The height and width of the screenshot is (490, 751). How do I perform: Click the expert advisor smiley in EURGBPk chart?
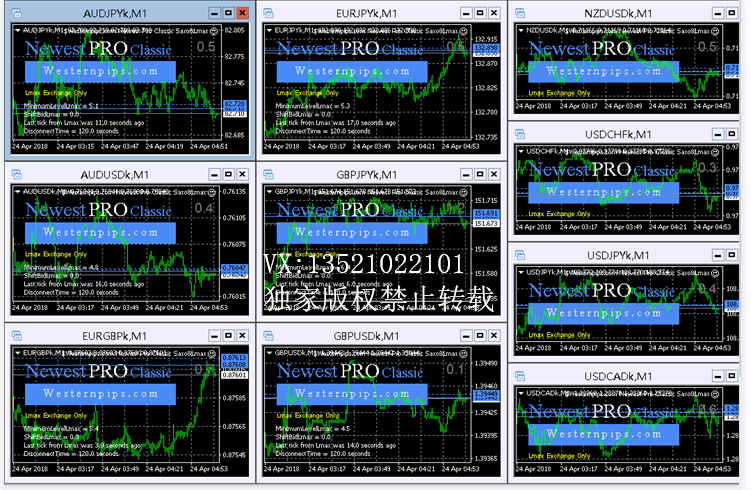pyautogui.click(x=211, y=353)
